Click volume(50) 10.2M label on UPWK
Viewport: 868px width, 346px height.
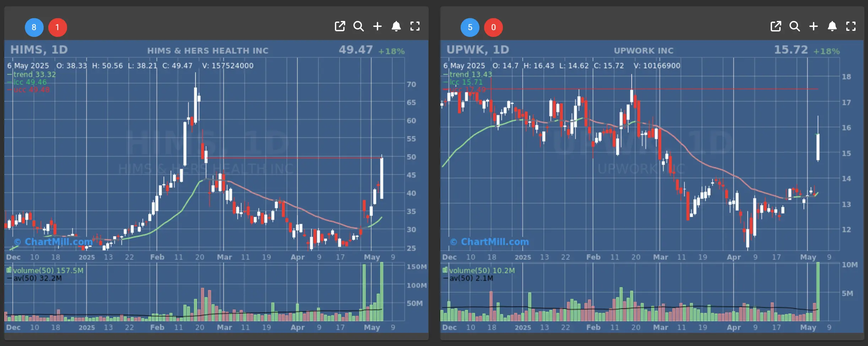[x=479, y=270]
